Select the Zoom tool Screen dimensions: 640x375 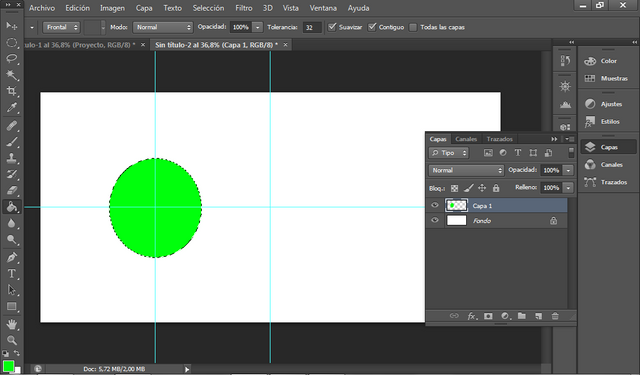[12, 340]
